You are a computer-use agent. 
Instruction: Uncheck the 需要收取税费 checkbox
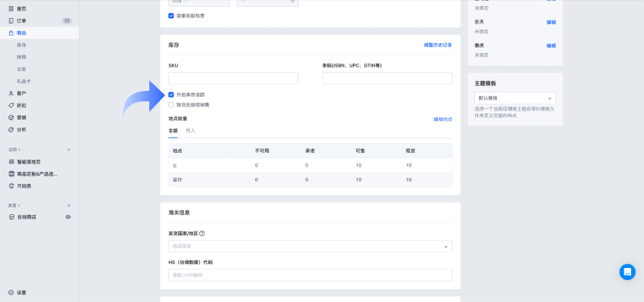click(x=171, y=16)
